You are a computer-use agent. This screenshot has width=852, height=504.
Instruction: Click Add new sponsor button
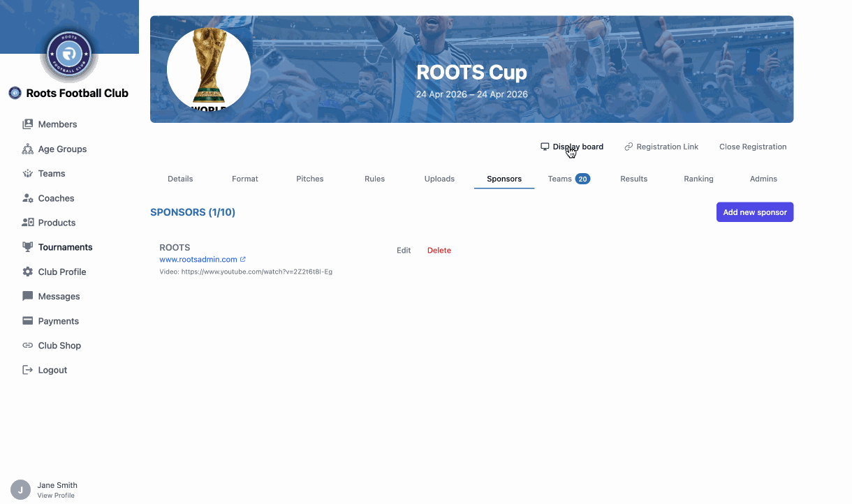click(755, 212)
